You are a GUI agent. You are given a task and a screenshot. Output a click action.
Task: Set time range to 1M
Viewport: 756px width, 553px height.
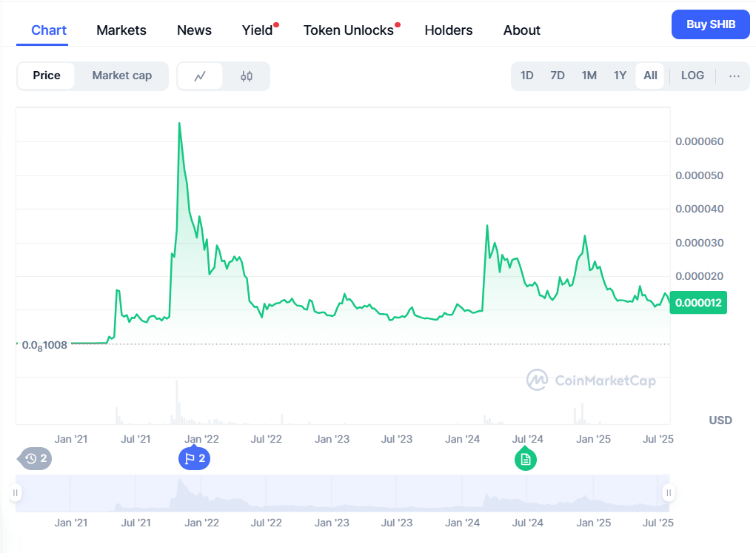click(589, 76)
